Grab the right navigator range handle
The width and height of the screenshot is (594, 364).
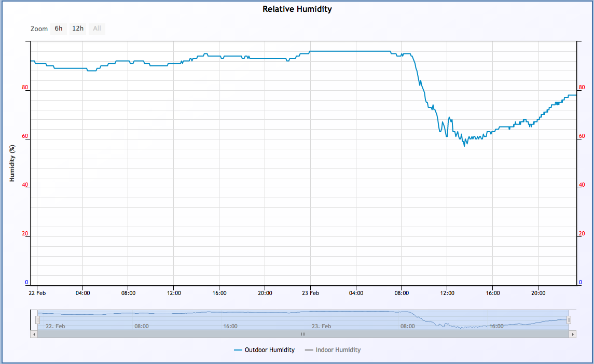click(x=569, y=320)
